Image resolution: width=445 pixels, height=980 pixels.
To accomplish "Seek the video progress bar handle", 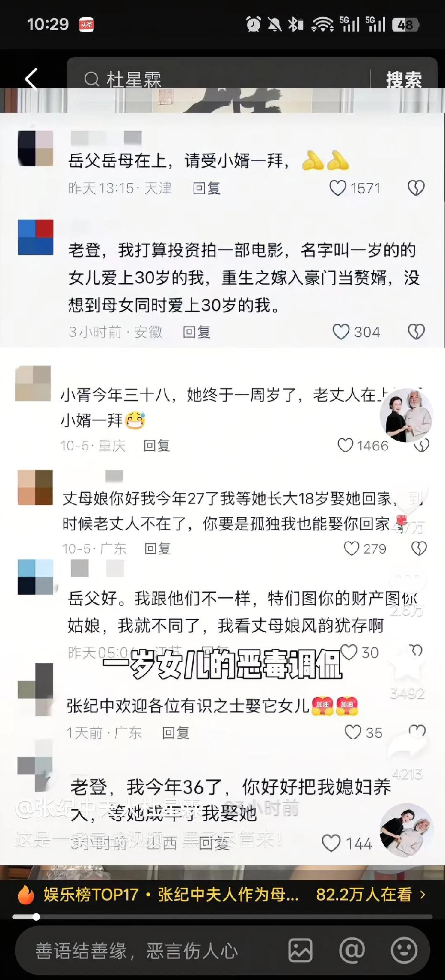I will pos(36,917).
